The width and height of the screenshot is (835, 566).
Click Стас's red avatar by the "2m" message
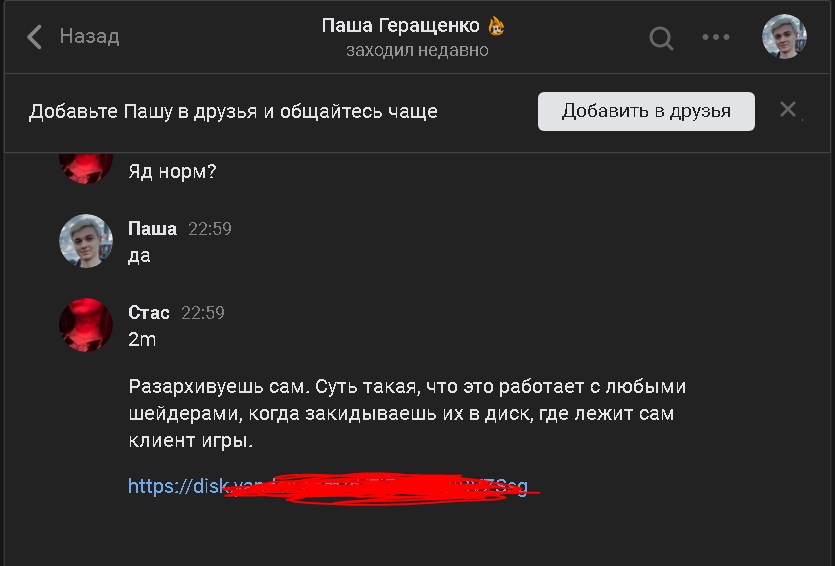click(x=85, y=325)
